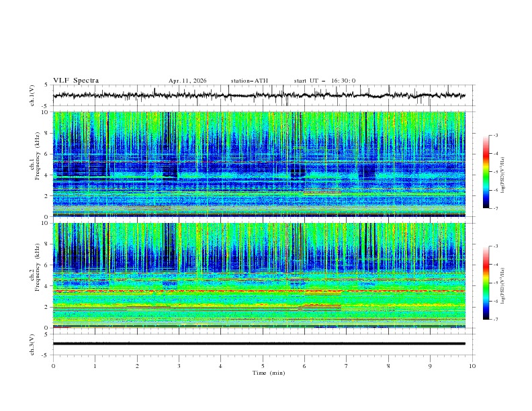
Task: Click the ch.3 flat black waveform trace
Action: (259, 344)
